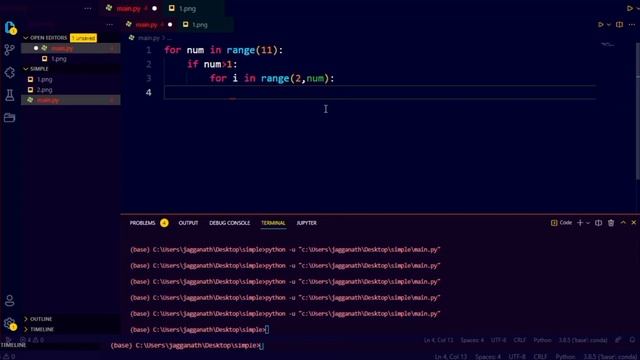640x360 pixels.
Task: Open the new terminal launch profile dropdown
Action: point(588,223)
